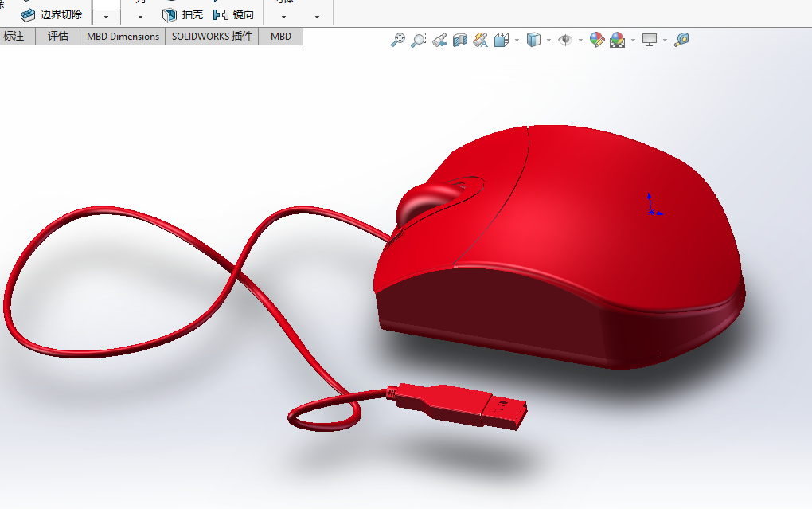
Task: Expand the View Orientation dropdown arrow
Action: pos(517,40)
